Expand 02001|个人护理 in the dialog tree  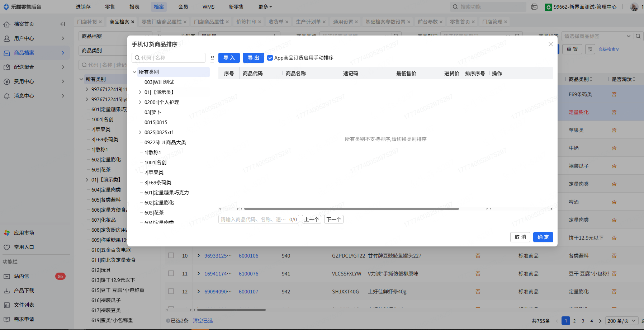(140, 102)
